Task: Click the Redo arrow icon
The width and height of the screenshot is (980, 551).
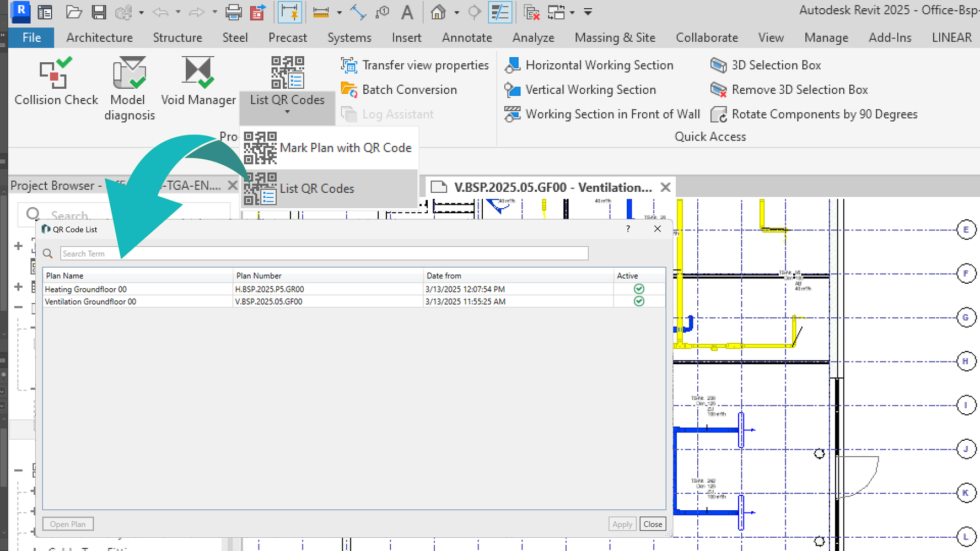Action: (197, 12)
